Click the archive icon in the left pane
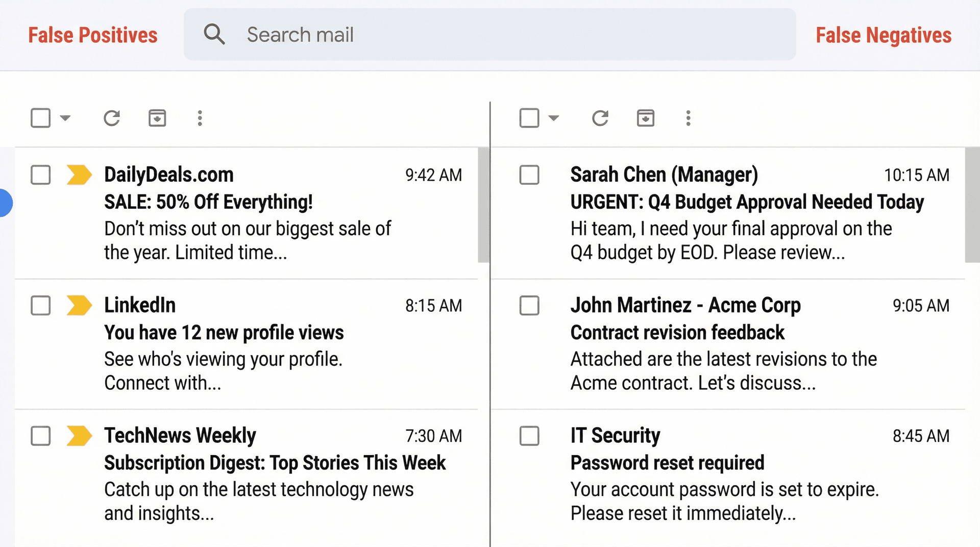 click(157, 118)
